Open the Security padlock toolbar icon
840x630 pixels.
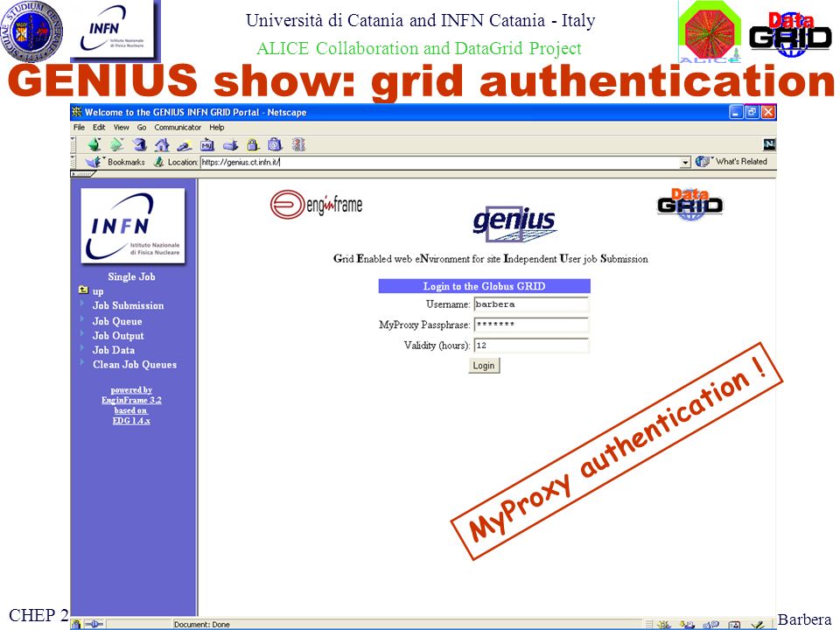point(253,144)
